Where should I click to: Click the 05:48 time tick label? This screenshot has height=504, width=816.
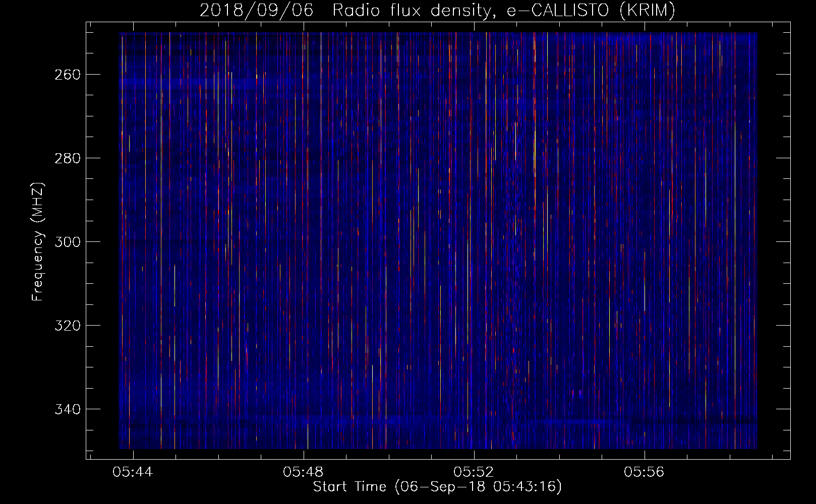303,472
